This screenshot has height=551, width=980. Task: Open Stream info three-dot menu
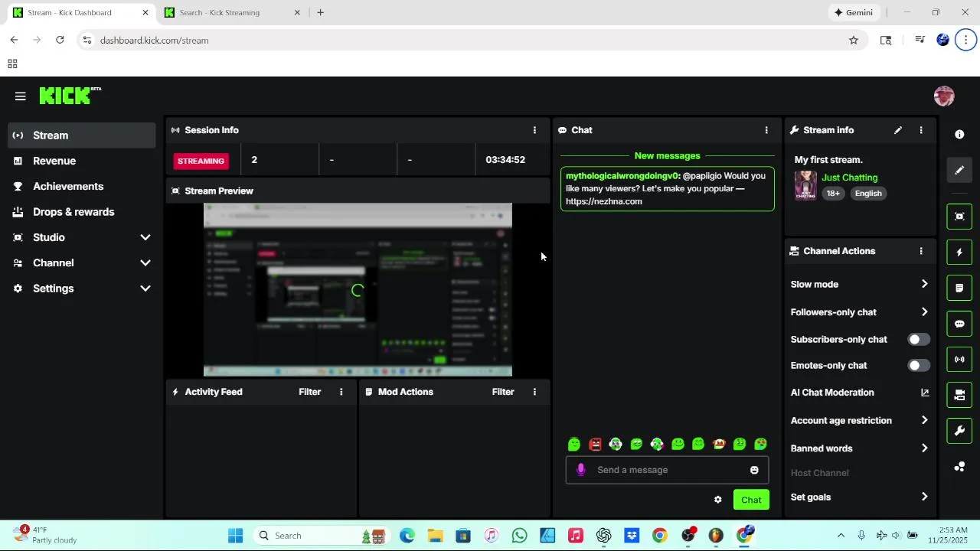[x=921, y=130]
